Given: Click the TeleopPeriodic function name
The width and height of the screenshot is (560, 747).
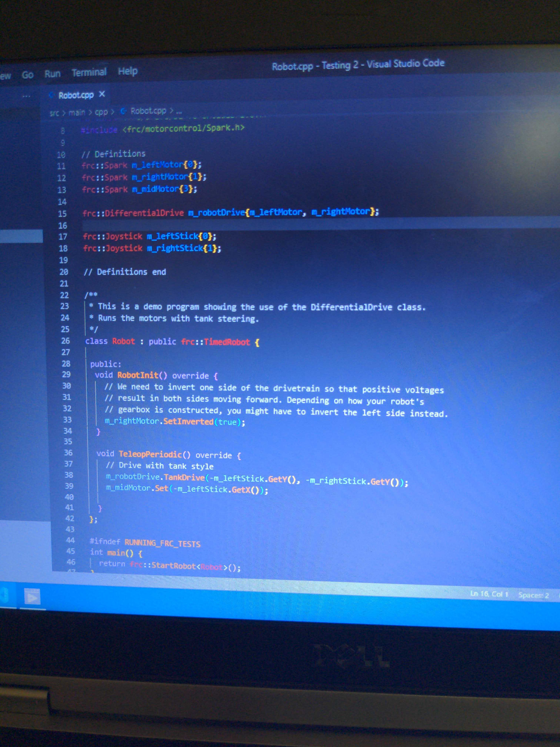Looking at the screenshot, I should coord(150,454).
